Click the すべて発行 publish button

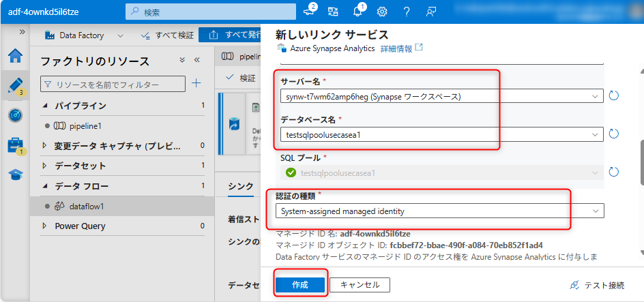pos(231,35)
